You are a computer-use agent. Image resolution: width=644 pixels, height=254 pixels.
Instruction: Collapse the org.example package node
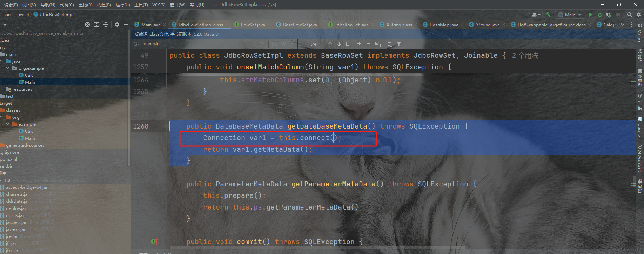coord(8,68)
